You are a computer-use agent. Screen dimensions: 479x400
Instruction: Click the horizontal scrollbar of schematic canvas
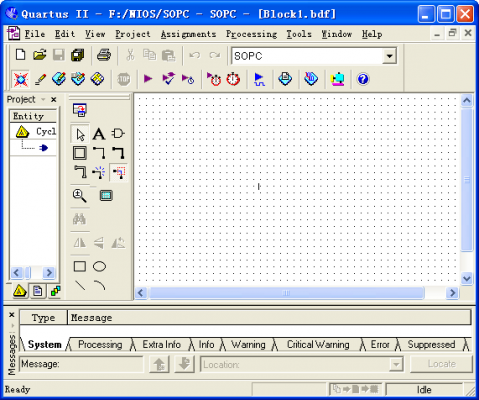286,293
